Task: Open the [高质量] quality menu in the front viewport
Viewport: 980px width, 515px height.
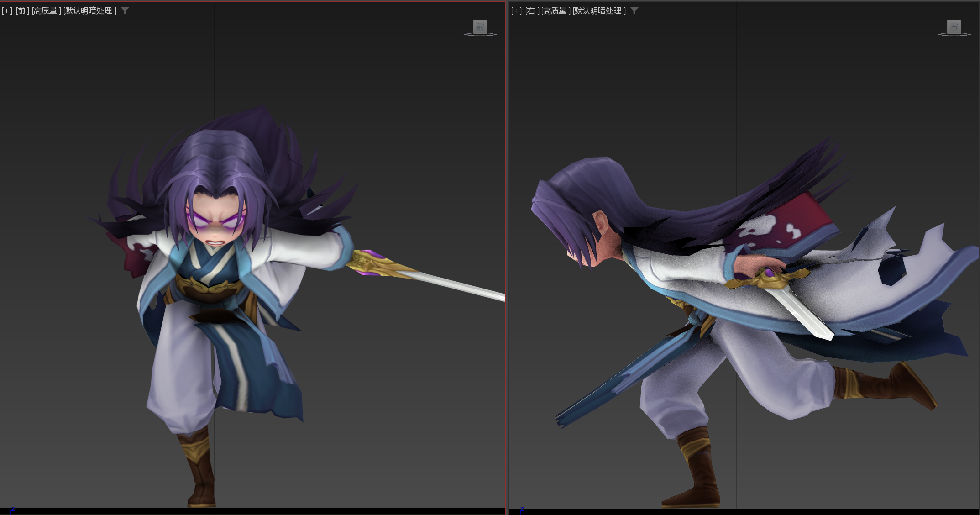Action: (x=47, y=11)
